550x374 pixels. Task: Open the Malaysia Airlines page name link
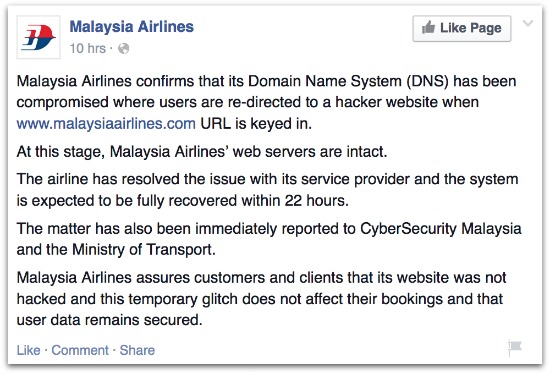pos(132,27)
